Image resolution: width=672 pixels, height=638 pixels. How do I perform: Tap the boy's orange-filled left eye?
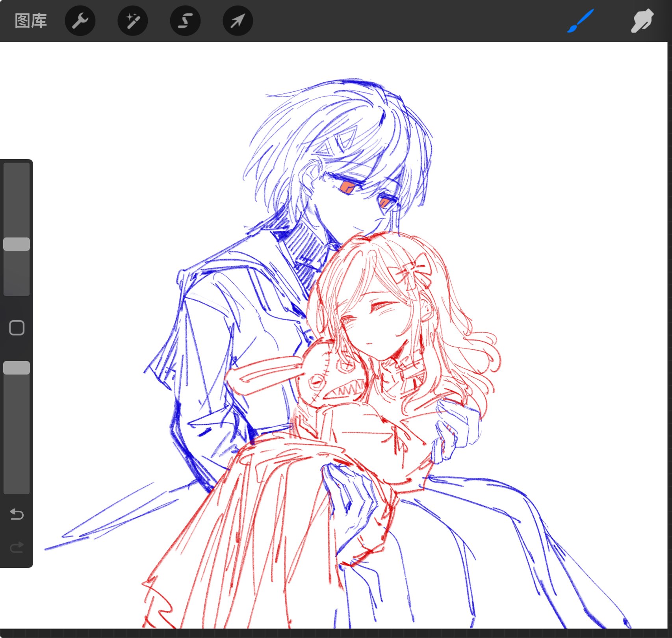[347, 187]
